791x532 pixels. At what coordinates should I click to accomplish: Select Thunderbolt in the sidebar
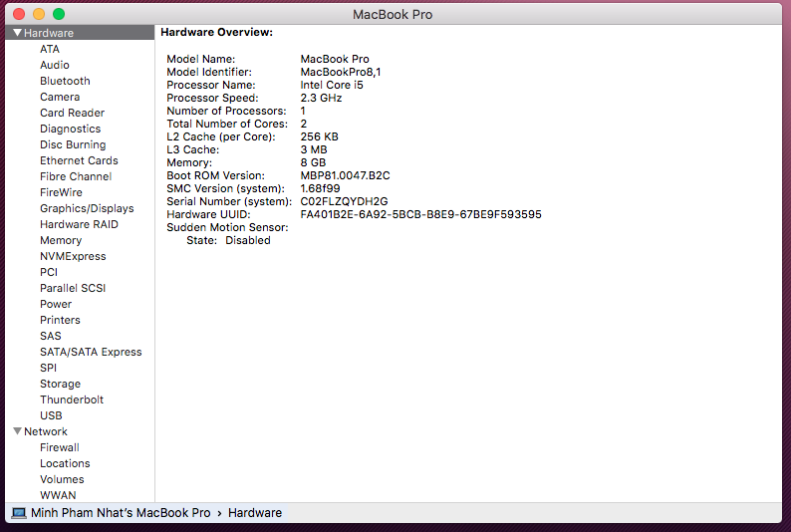72,399
